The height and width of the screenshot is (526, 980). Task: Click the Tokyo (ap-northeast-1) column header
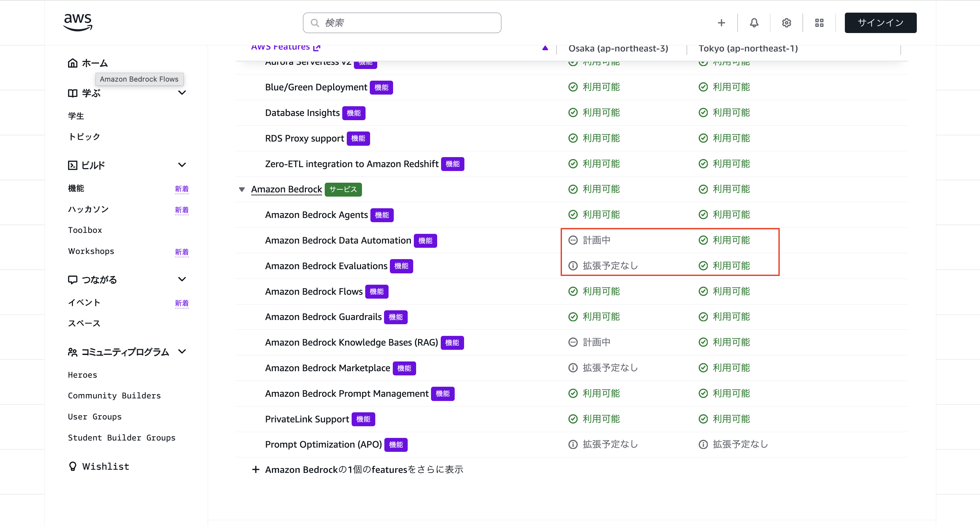(x=748, y=49)
